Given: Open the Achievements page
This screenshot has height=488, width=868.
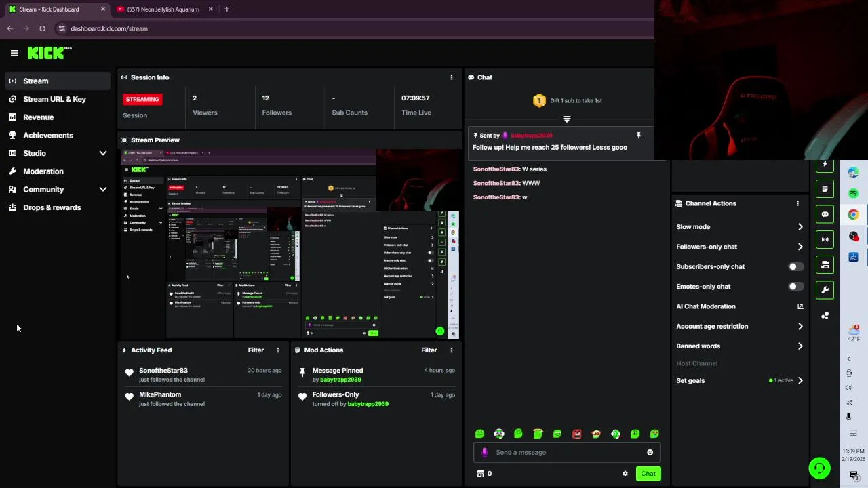Looking at the screenshot, I should pyautogui.click(x=58, y=135).
